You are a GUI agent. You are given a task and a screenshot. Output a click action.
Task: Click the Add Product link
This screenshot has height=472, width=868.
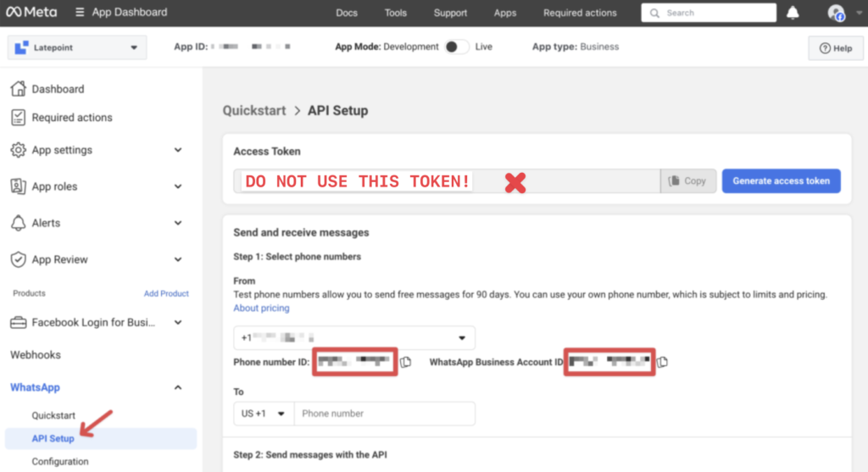(166, 293)
